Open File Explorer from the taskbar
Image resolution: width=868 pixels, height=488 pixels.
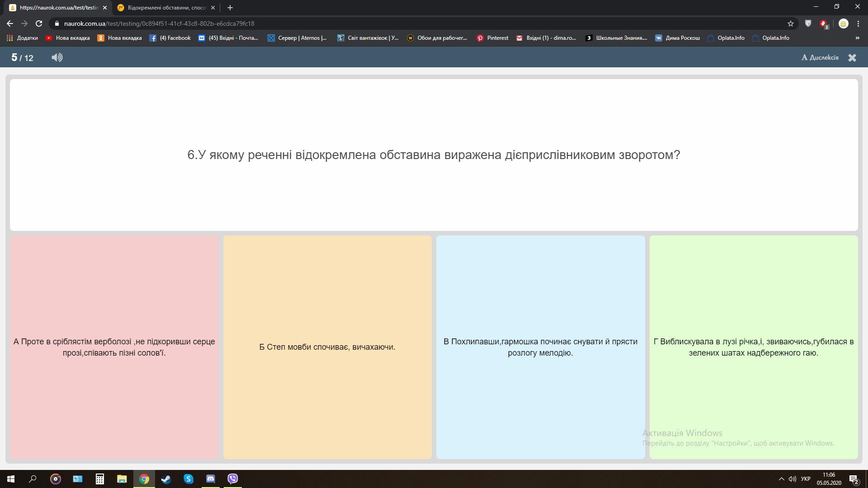point(122,479)
